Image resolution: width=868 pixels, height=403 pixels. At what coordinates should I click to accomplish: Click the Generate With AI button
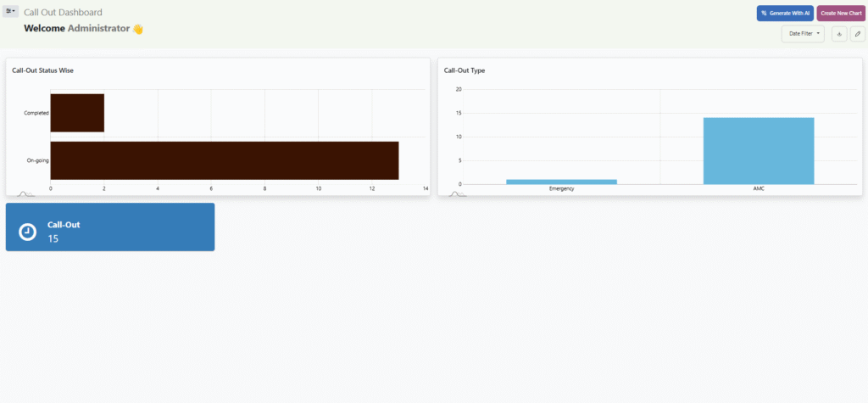[x=785, y=14]
